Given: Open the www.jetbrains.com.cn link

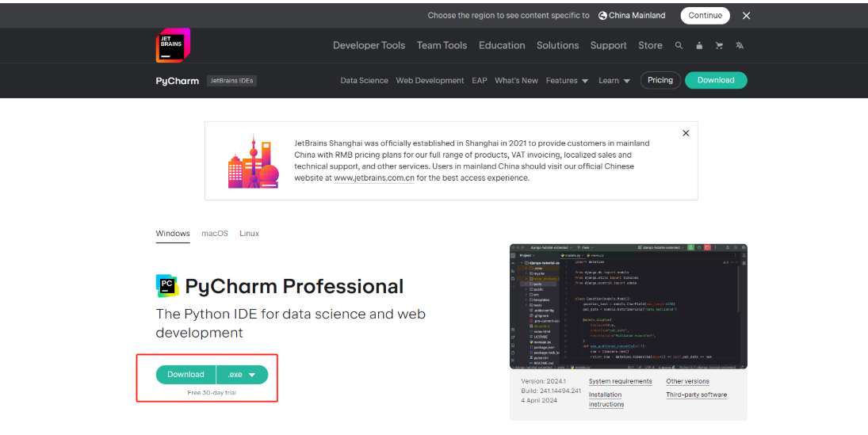Looking at the screenshot, I should (x=374, y=178).
